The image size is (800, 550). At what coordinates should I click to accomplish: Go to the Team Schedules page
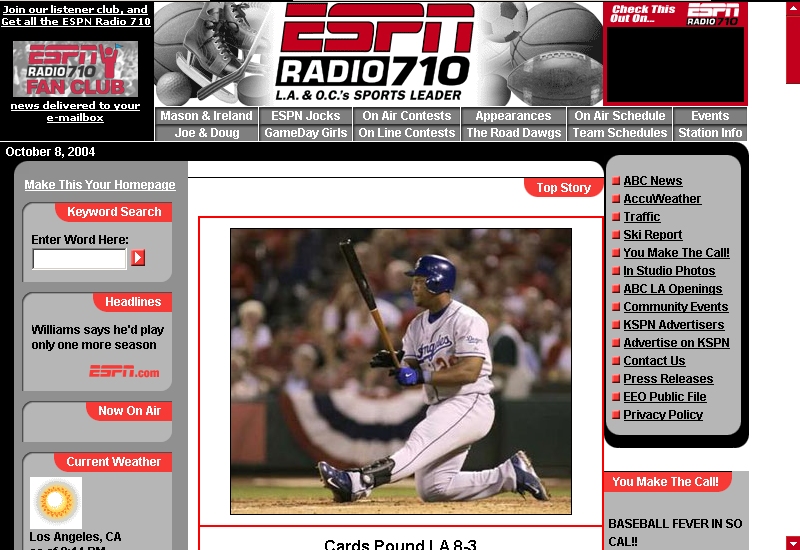[619, 133]
